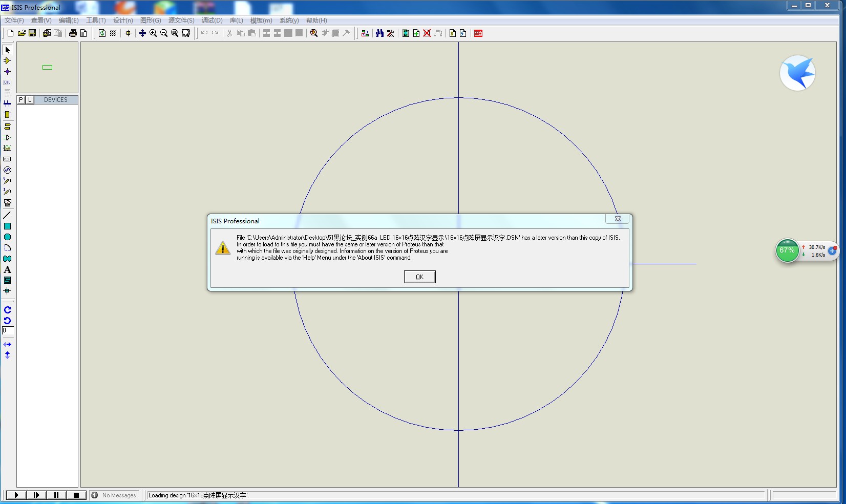Close the ISIS Professional warning dialog

point(617,219)
